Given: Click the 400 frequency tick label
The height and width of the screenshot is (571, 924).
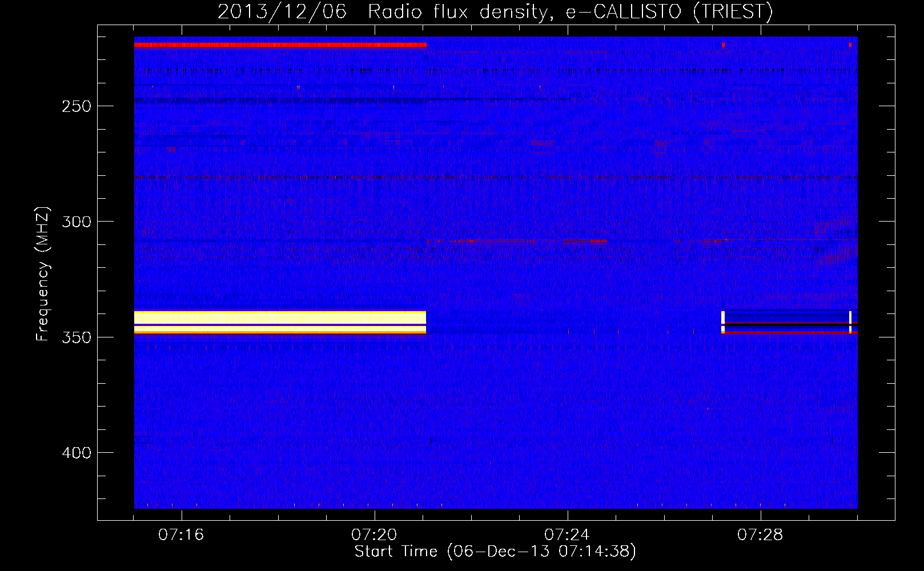Looking at the screenshot, I should point(77,453).
